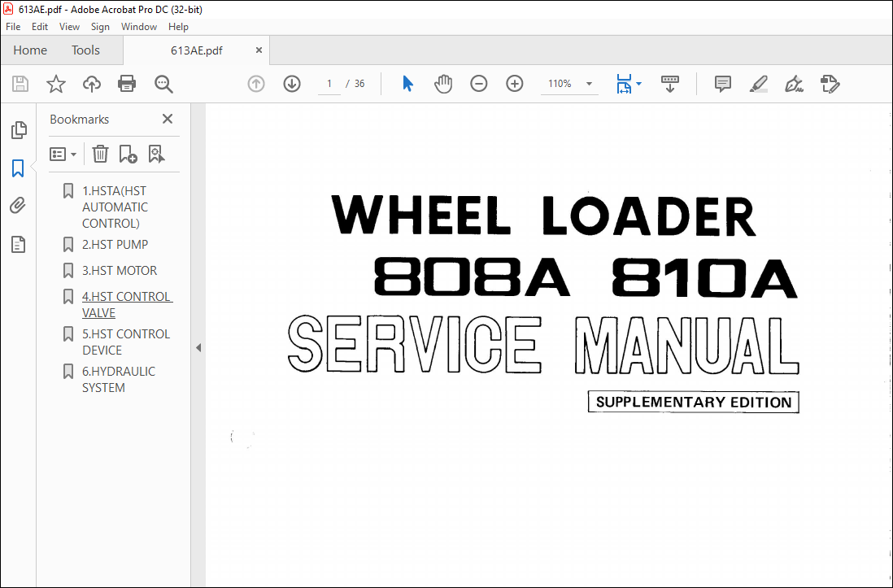The width and height of the screenshot is (893, 588).
Task: Select the 613AE.pdf document tab
Action: [197, 50]
